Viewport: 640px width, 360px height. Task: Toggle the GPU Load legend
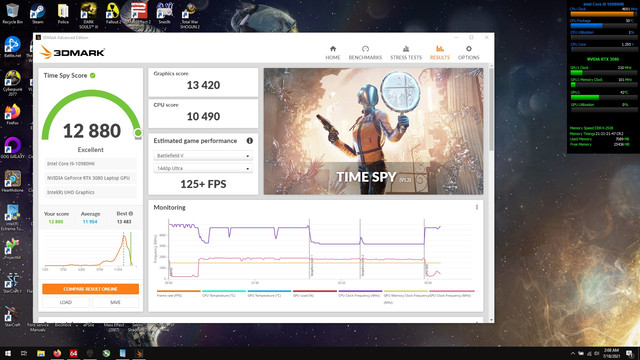[314, 293]
